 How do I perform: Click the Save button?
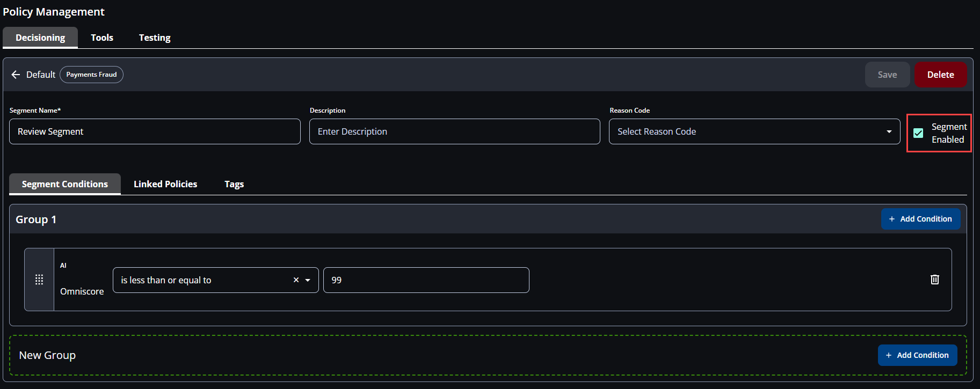pyautogui.click(x=887, y=75)
